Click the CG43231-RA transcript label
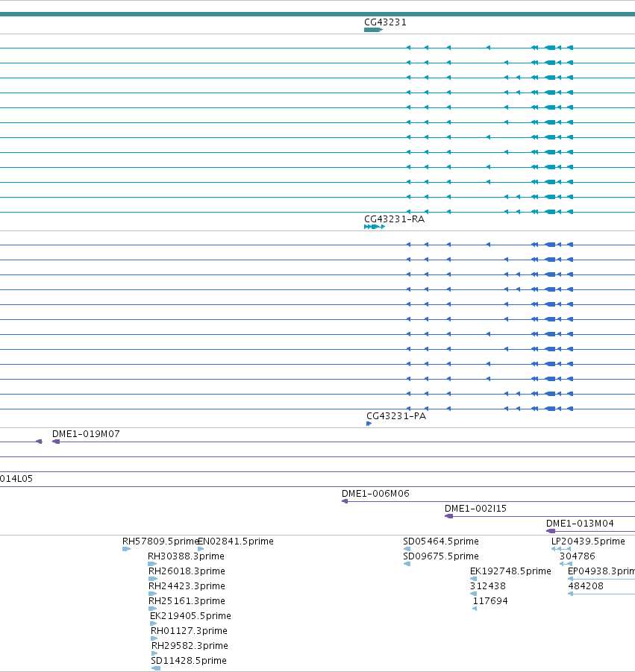Viewport: 635px width, 672px height. pos(394,219)
